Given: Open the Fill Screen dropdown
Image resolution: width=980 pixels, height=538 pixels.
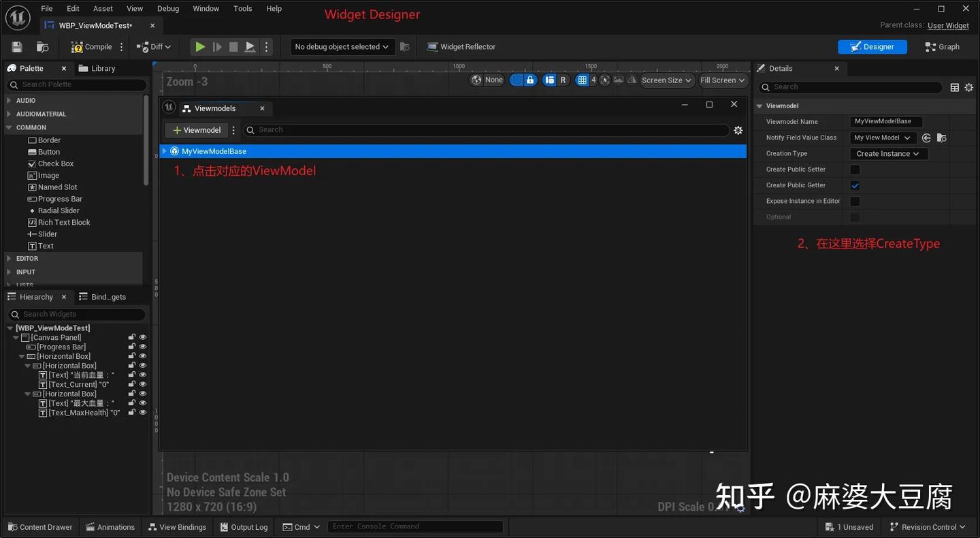Looking at the screenshot, I should [722, 80].
